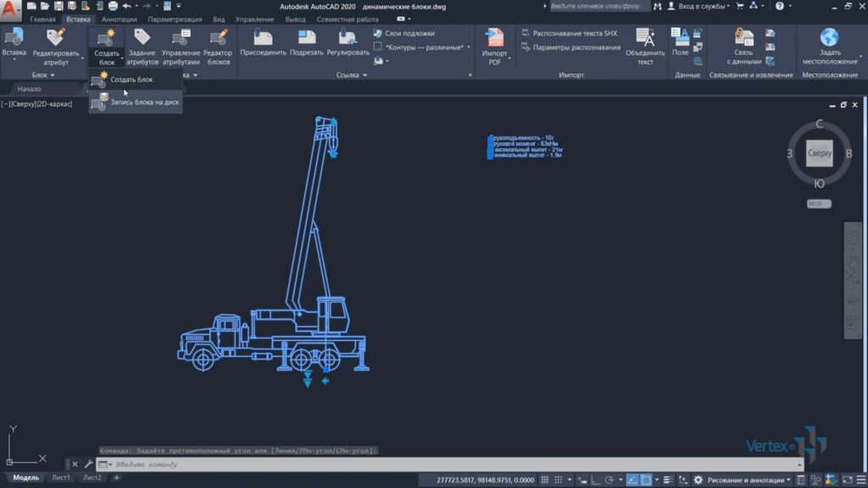Click the New drawing icon in quick access
This screenshot has width=868, height=488.
pos(31,6)
